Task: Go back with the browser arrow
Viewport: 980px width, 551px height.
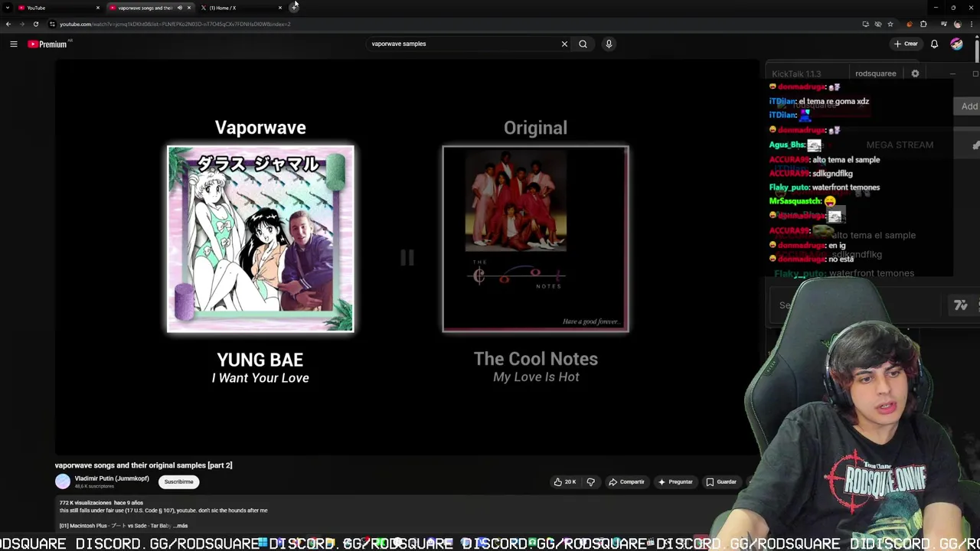Action: (8, 24)
